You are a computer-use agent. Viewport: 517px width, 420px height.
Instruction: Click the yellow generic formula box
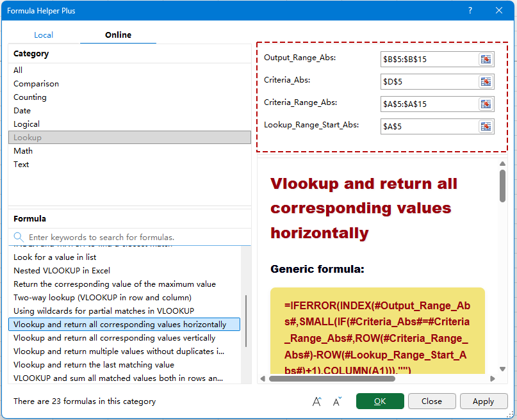pos(377,331)
